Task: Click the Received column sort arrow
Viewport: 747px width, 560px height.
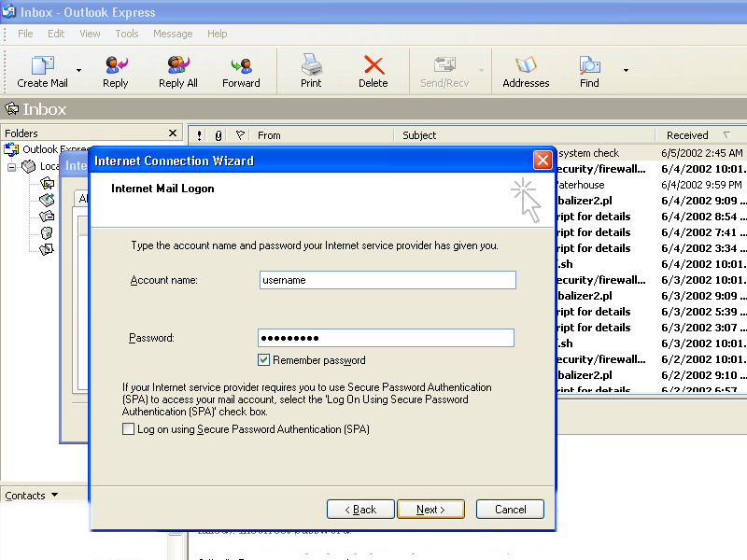Action: (726, 135)
